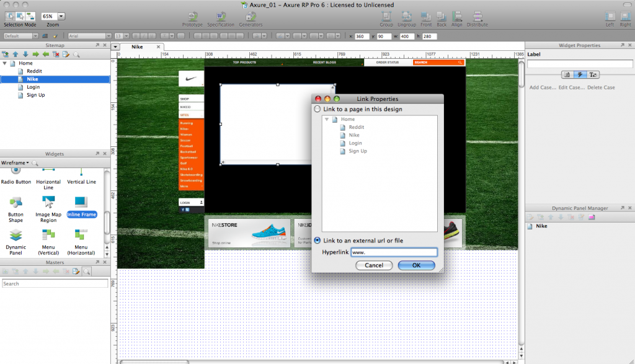The image size is (635, 364).
Task: Select Sign Up page in Sitemap
Action: click(35, 95)
